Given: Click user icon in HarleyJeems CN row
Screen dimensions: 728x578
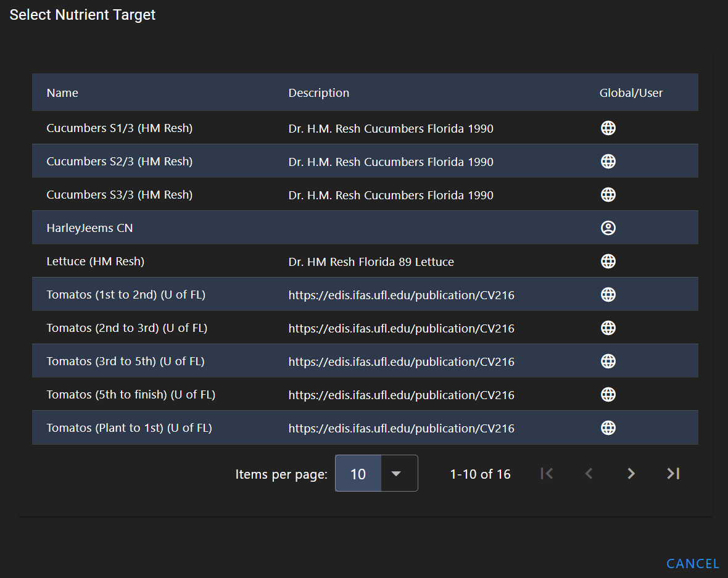Looking at the screenshot, I should click(608, 228).
